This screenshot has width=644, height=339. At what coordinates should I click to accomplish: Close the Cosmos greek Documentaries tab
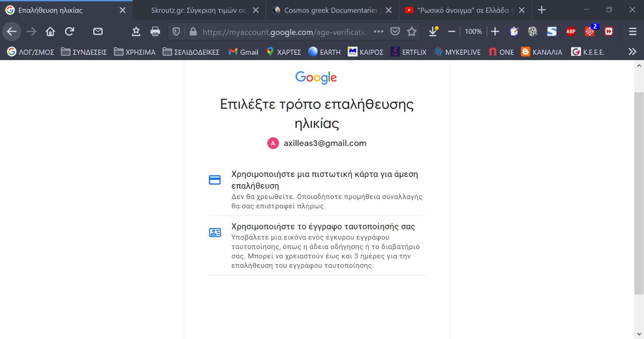click(x=388, y=10)
